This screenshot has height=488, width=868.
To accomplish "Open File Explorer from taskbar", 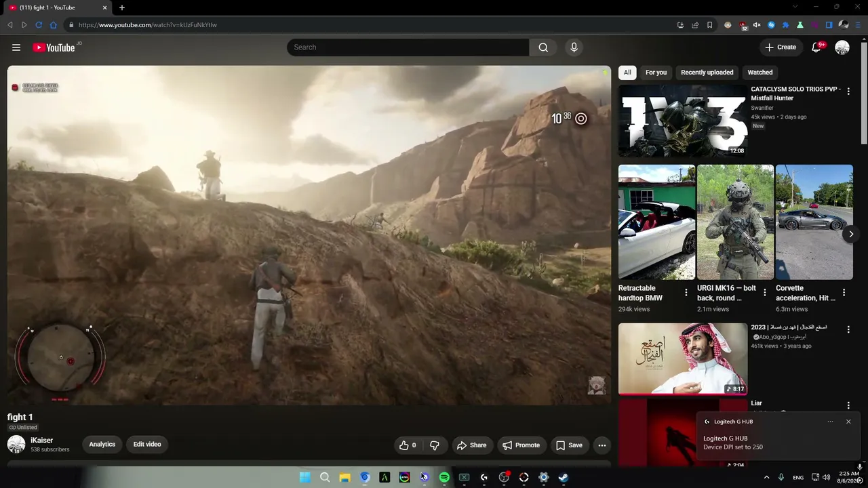I will pyautogui.click(x=344, y=477).
